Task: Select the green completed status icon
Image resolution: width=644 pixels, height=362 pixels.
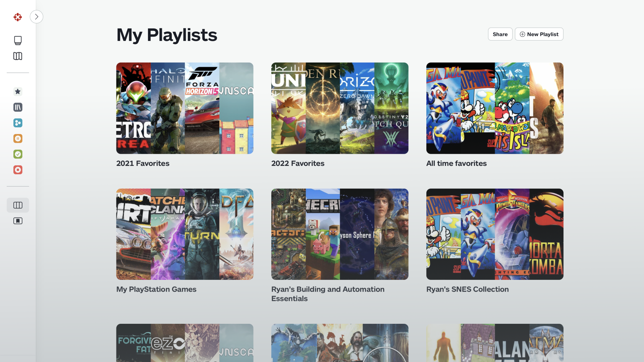Action: [x=17, y=154]
